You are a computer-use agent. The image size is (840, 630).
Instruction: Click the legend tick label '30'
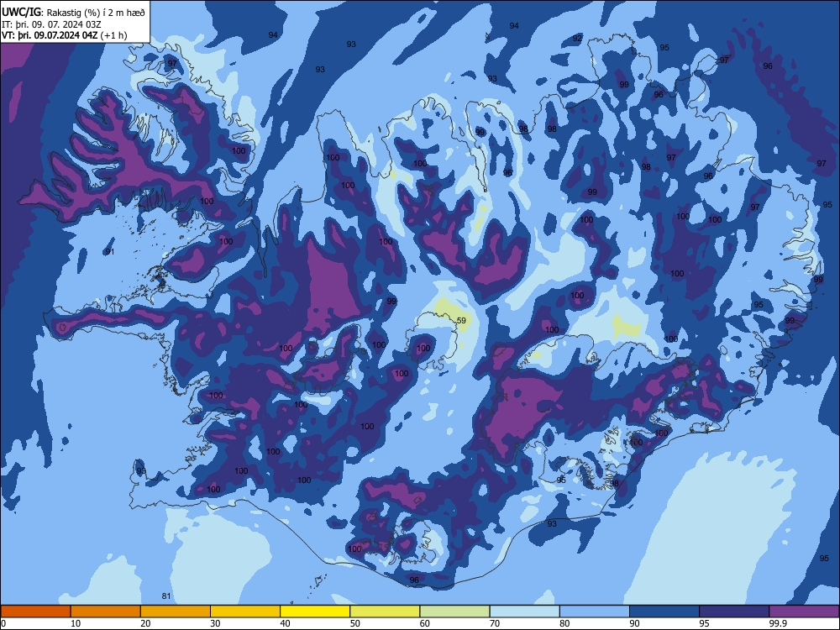pyautogui.click(x=215, y=623)
